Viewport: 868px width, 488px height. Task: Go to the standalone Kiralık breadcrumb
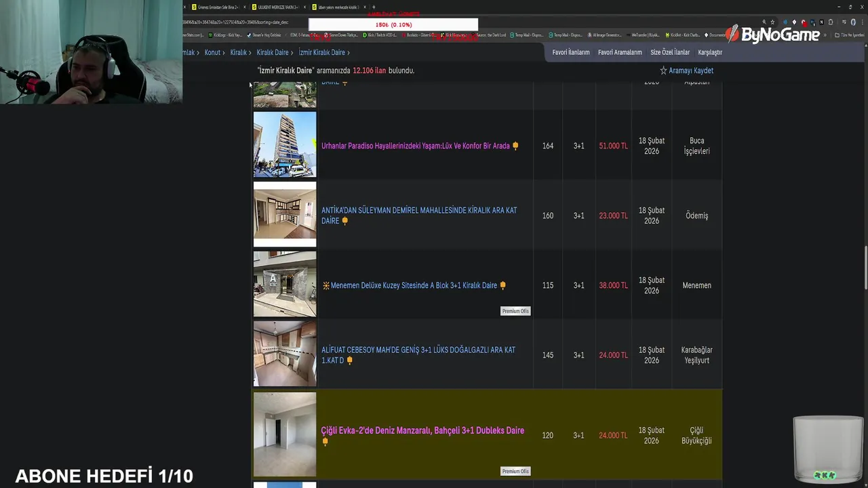click(x=238, y=52)
